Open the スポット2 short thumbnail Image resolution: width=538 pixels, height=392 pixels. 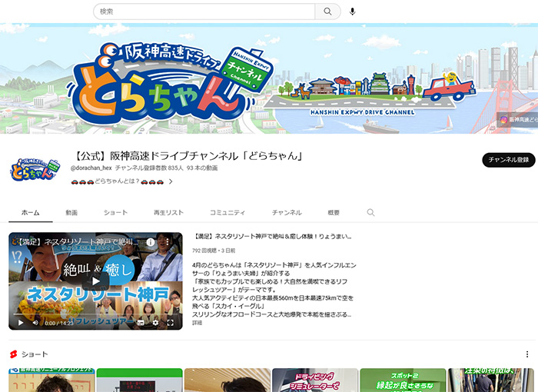(403, 380)
